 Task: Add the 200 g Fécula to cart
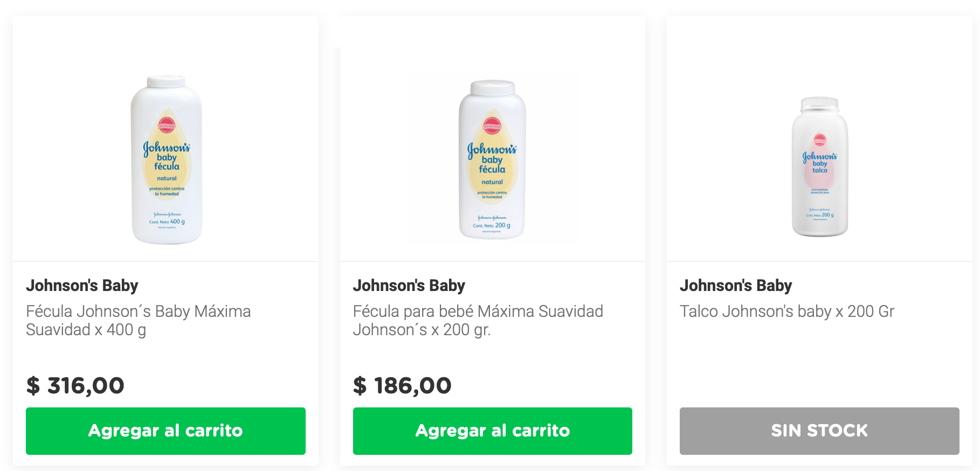coord(492,431)
